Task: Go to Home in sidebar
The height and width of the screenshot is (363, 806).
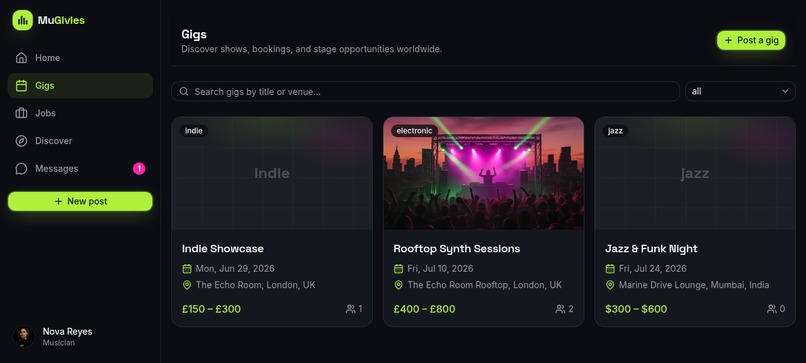Action: pyautogui.click(x=80, y=58)
